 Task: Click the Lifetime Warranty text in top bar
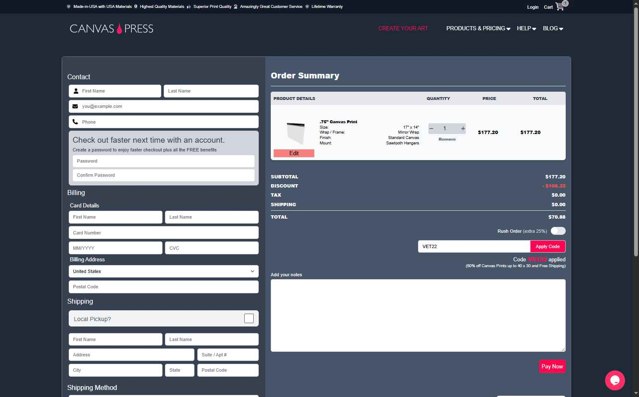(x=327, y=7)
